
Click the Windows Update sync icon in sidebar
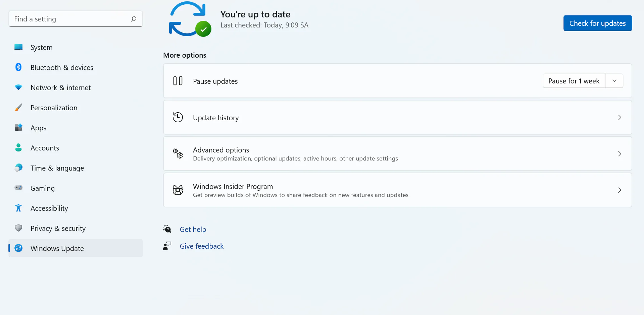point(18,248)
